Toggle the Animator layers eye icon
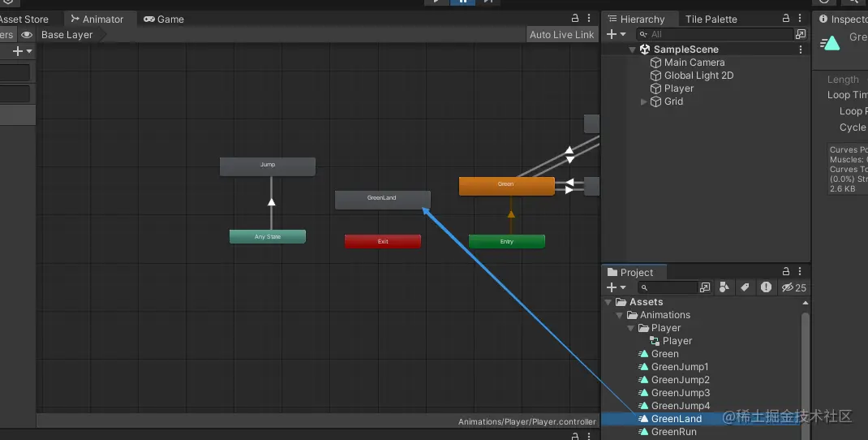868x440 pixels. [x=26, y=34]
